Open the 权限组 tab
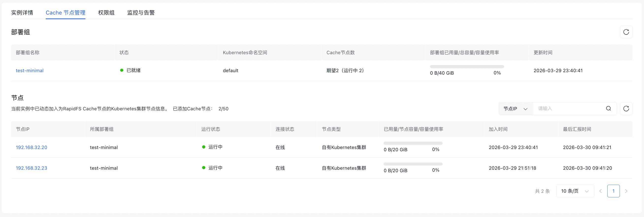The width and height of the screenshot is (644, 217). [106, 13]
